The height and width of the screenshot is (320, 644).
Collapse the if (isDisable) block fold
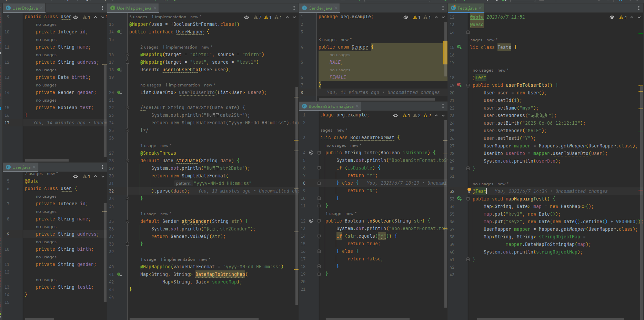(x=319, y=168)
